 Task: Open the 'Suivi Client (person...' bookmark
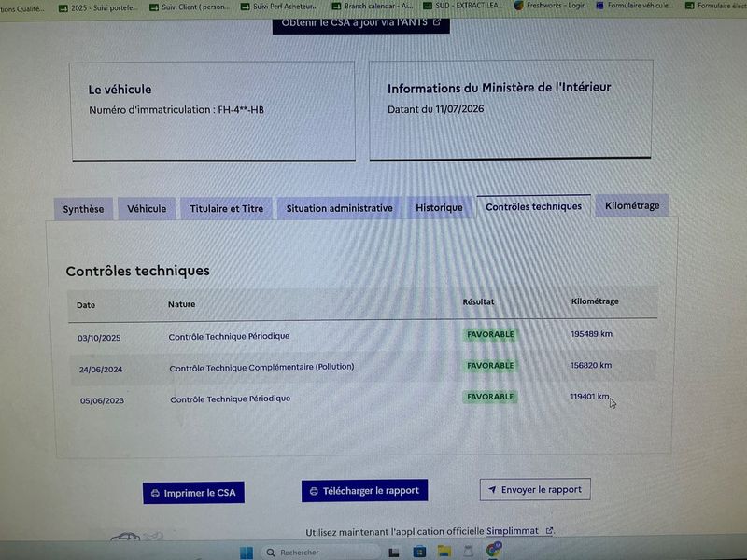pyautogui.click(x=190, y=7)
